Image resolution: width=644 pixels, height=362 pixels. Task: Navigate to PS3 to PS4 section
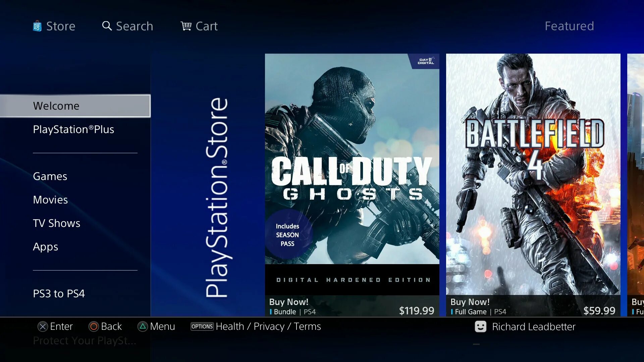pyautogui.click(x=59, y=293)
